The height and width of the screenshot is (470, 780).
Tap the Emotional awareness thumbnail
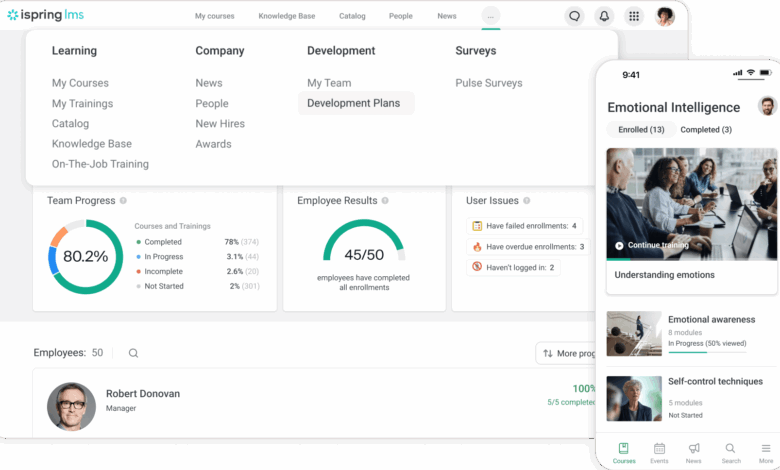(x=634, y=334)
